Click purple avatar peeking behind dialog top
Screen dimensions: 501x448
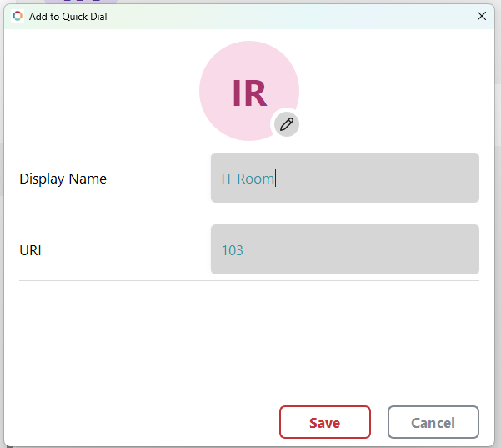coord(81,2)
